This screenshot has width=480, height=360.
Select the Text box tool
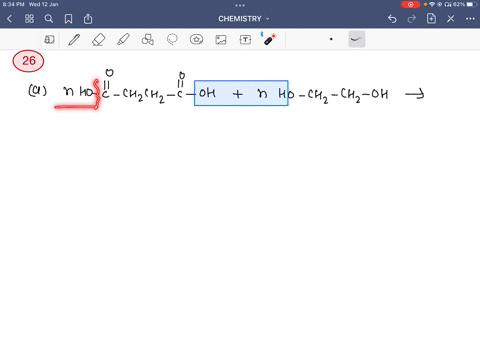tap(245, 40)
